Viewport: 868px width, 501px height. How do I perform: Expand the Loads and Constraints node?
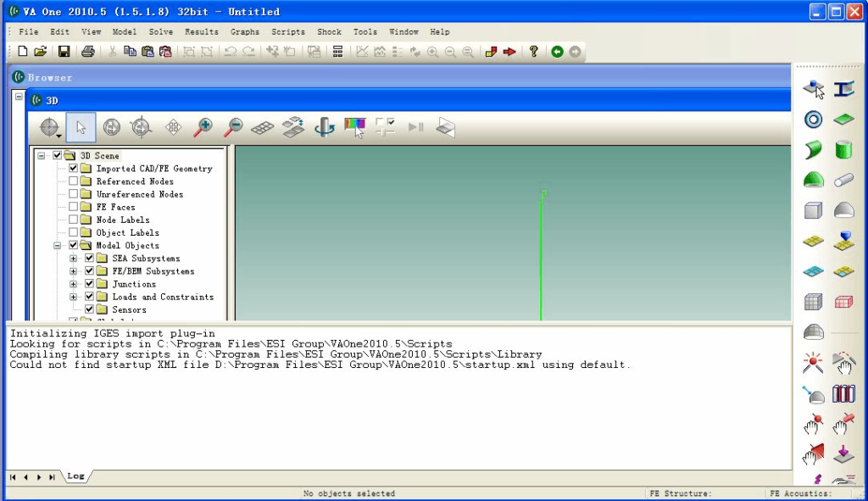(73, 297)
